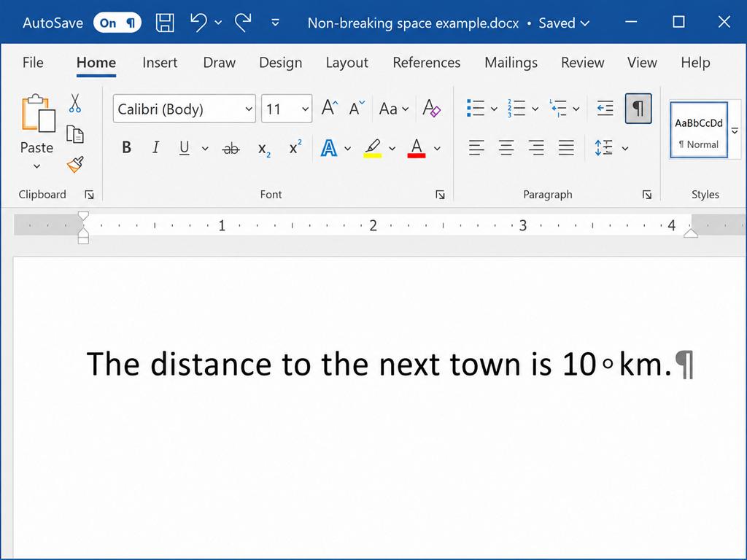Open bullet library dropdown arrow
Screen dimensions: 747x560
(494, 109)
